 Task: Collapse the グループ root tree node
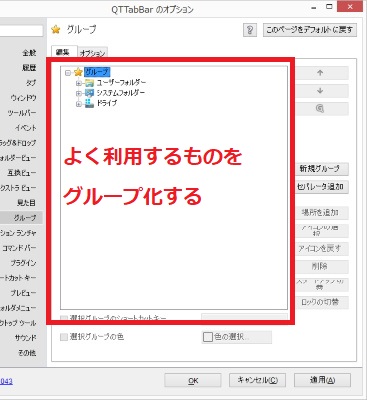click(68, 72)
